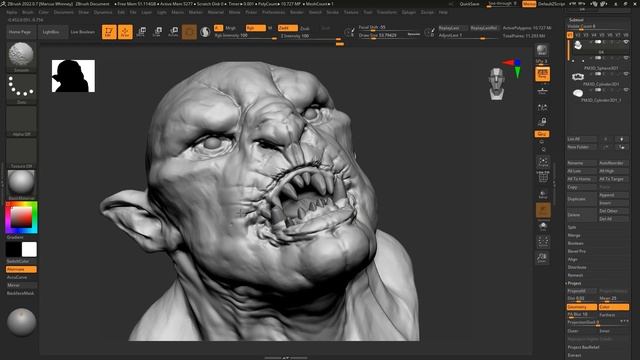Toggle Color projection option
The image size is (640, 360).
(614, 307)
